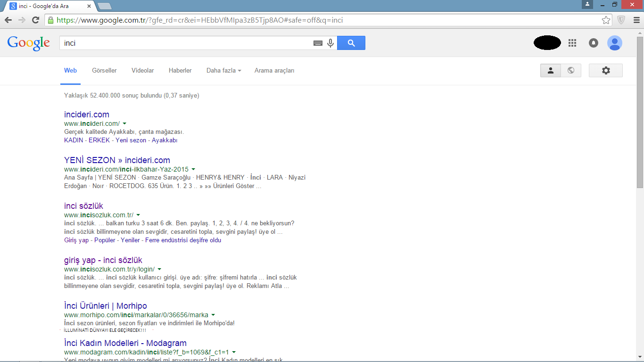
Task: Click 'İLLUMİNATİ DÜNYAYI ELE GEÇİRECEK!!!' text
Action: click(x=105, y=330)
